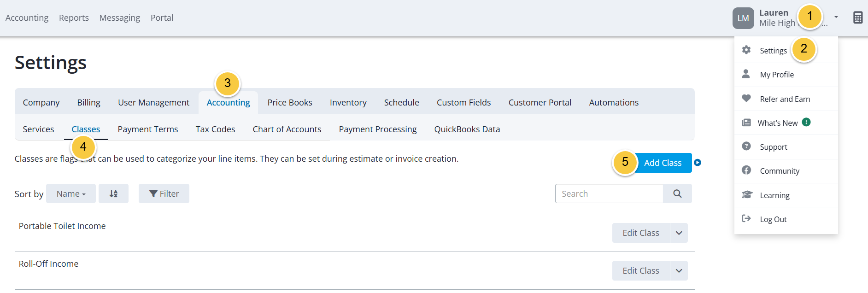The height and width of the screenshot is (293, 868).
Task: Edit Class for Portable Toilet Income
Action: pos(641,233)
